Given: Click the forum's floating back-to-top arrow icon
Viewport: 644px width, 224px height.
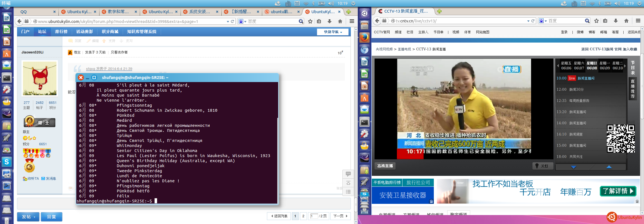Looking at the screenshot, I should pos(348,183).
